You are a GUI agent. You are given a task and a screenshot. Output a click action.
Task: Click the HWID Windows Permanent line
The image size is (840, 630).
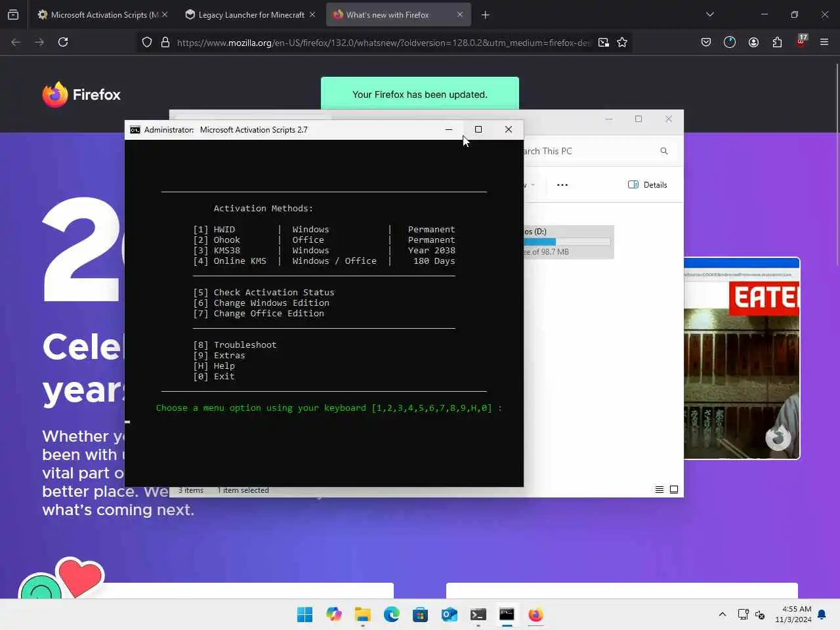pos(324,230)
